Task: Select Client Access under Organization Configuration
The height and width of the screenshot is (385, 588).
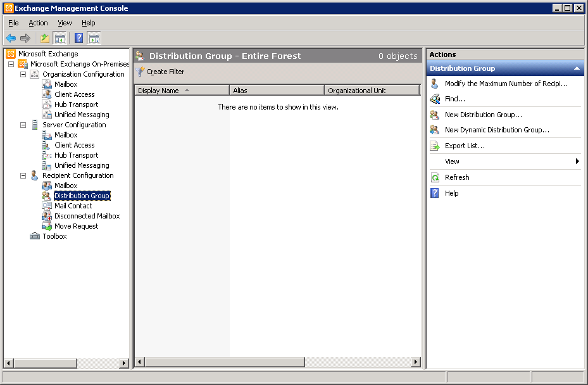Action: (x=75, y=94)
